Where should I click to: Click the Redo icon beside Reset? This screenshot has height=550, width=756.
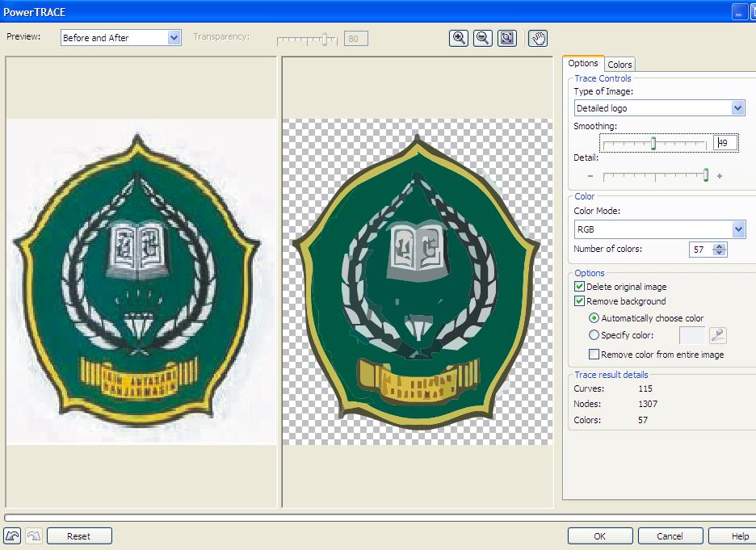pyautogui.click(x=34, y=536)
